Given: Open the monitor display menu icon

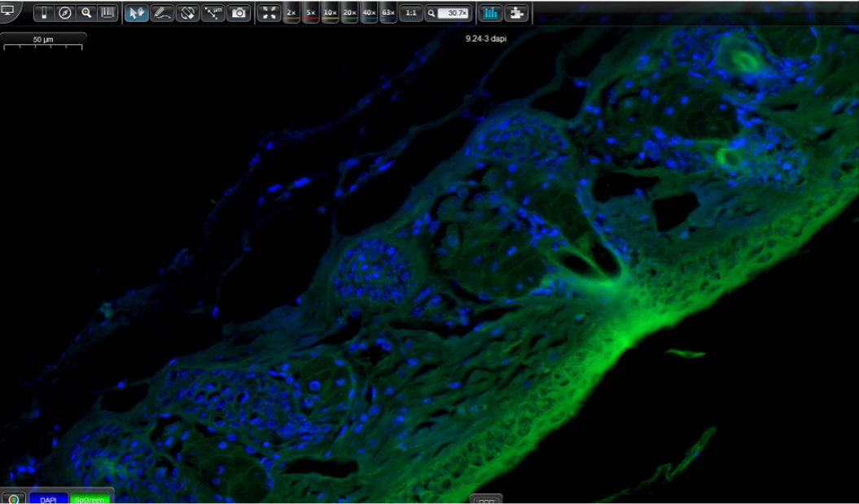Looking at the screenshot, I should (8, 12).
